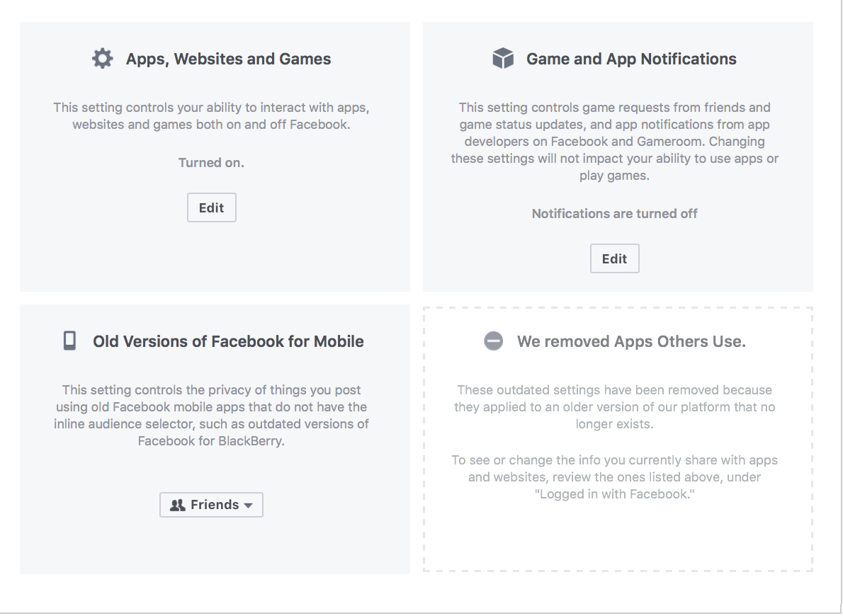Click description about old Facebook mobile apps
Image resolution: width=843 pixels, height=616 pixels.
(211, 416)
